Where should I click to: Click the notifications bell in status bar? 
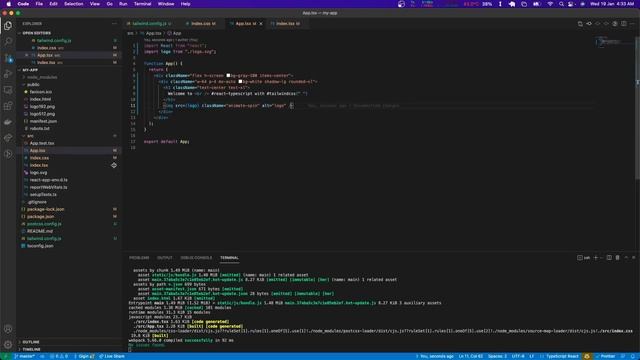633,356
